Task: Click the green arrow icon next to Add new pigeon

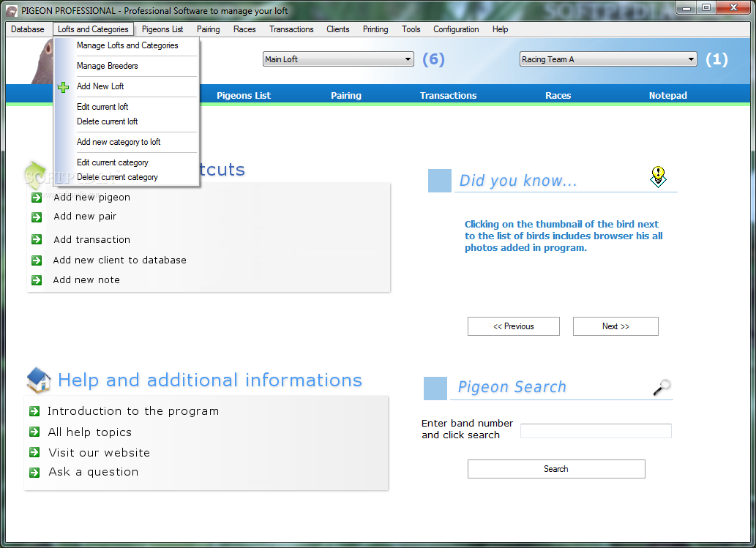Action: [x=37, y=198]
